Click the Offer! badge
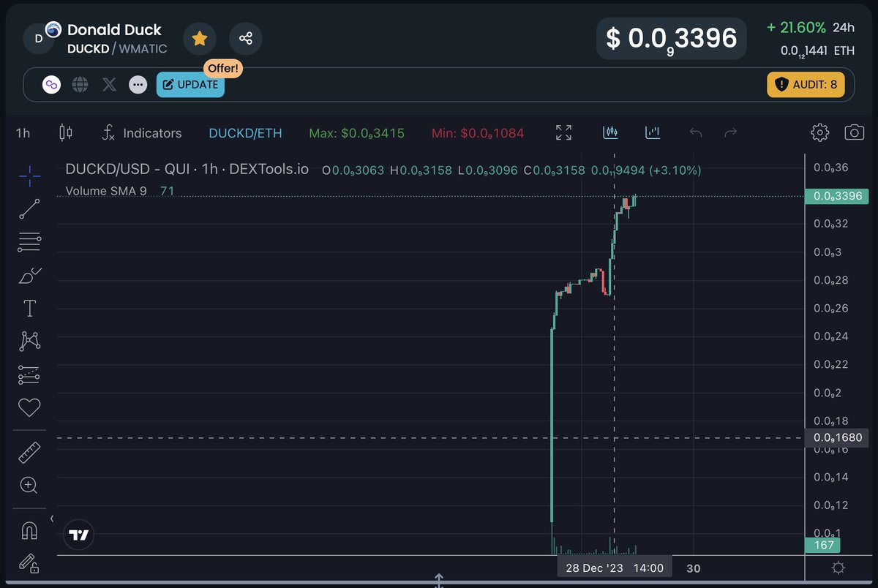The width and height of the screenshot is (878, 588). [x=222, y=69]
